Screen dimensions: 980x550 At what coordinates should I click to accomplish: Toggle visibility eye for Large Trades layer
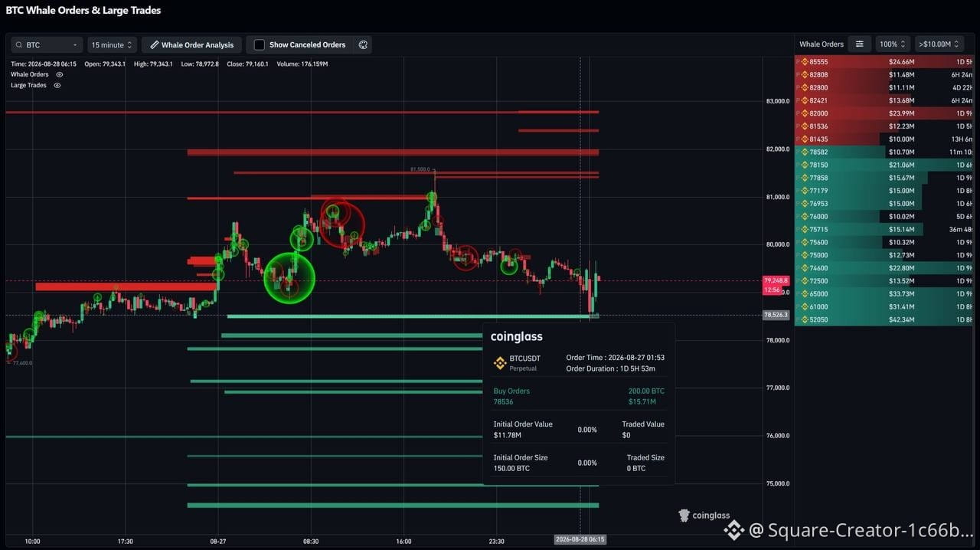click(57, 85)
